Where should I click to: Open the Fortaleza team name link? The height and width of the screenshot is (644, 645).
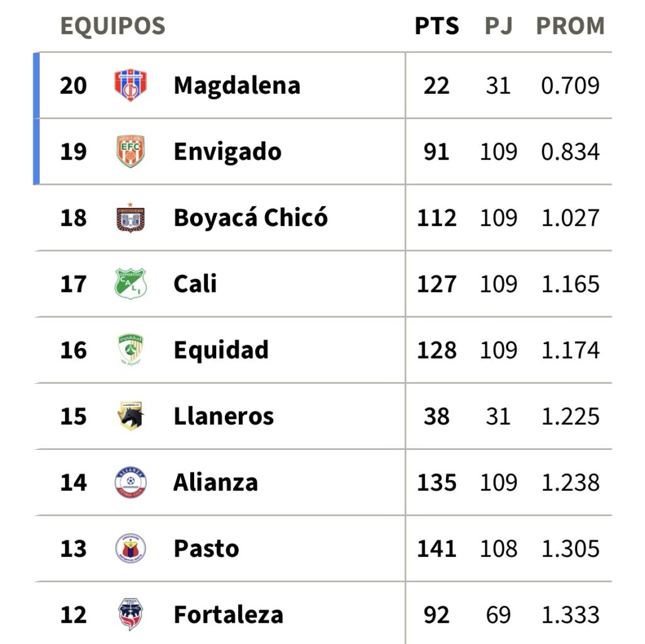pos(228,615)
